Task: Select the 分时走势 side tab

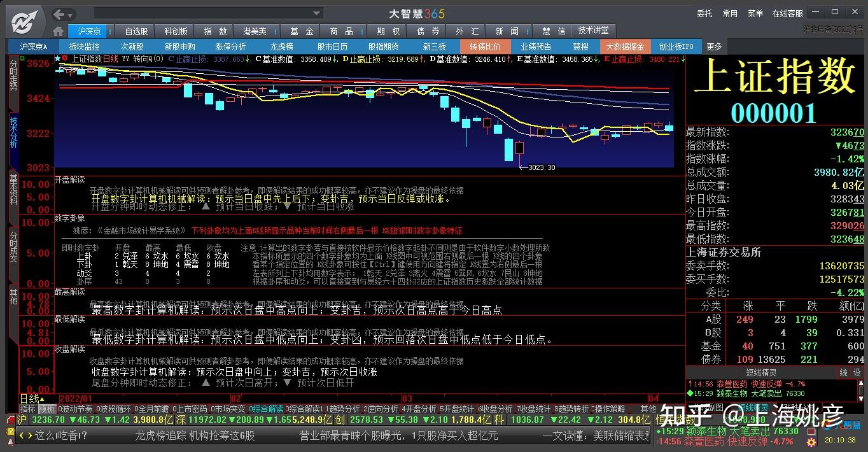Action: (x=13, y=83)
